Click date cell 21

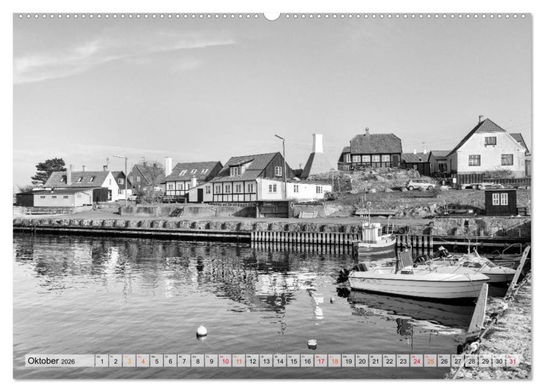click(375, 361)
